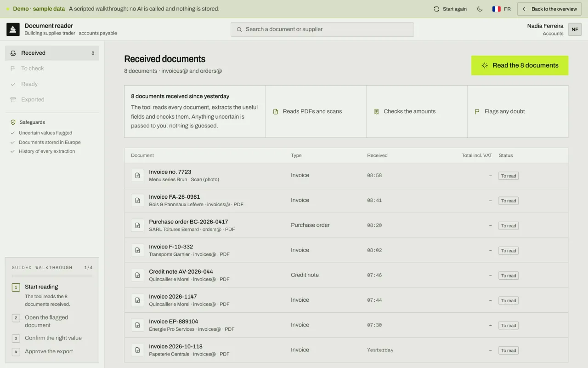Open Credit note AV-2026-044 title

(181, 271)
